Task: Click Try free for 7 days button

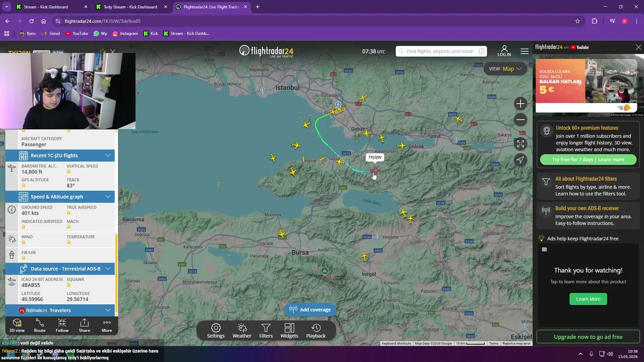Action: [588, 159]
